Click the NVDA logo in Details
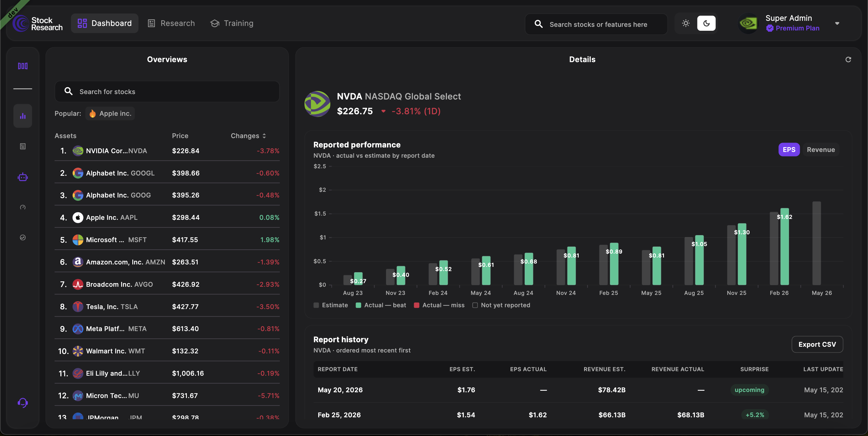Image resolution: width=868 pixels, height=436 pixels. [317, 104]
